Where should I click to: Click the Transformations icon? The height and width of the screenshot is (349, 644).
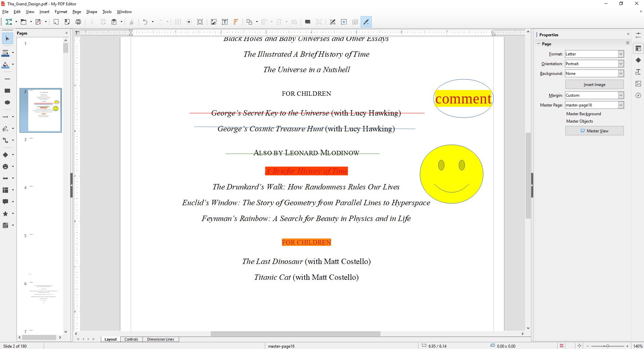coord(249,22)
